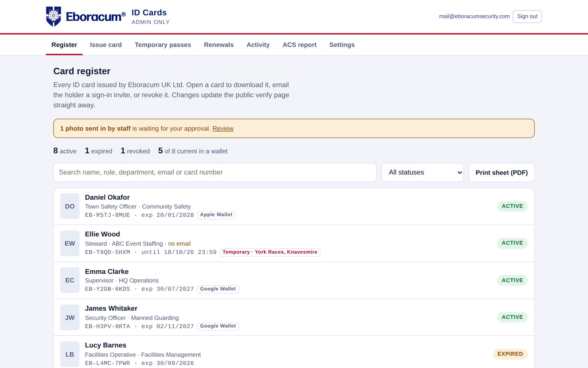Switch to the Register tab

[x=64, y=45]
